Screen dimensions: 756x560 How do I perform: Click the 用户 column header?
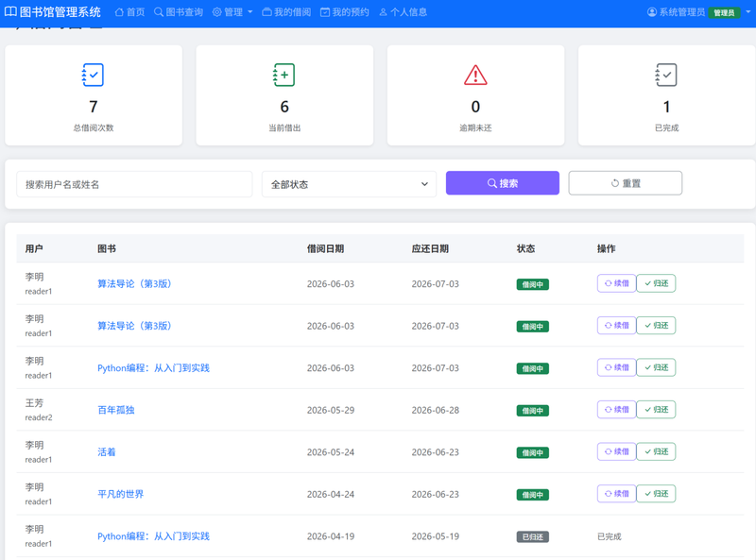click(x=34, y=248)
